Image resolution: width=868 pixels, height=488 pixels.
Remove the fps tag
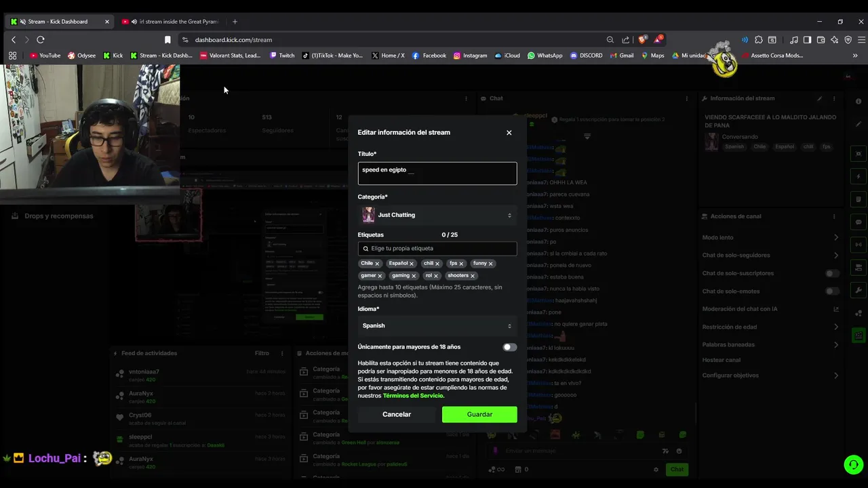461,264
